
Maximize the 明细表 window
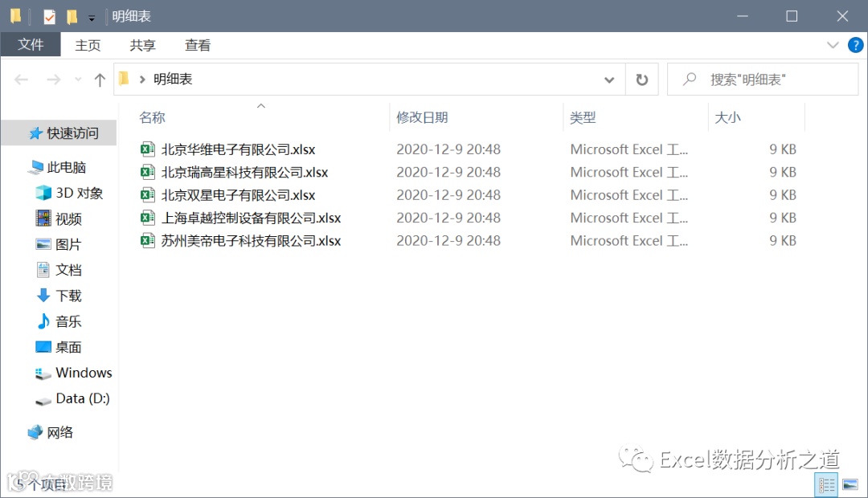point(792,16)
